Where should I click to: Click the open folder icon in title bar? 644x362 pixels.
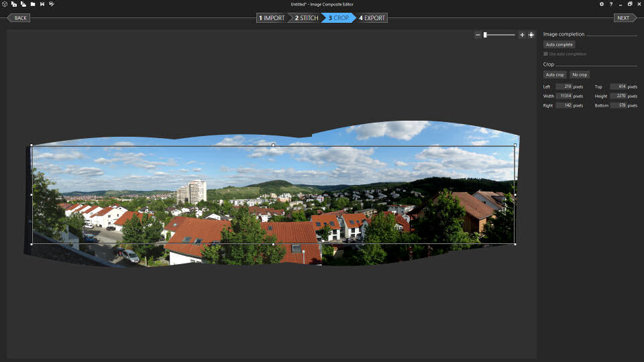coord(32,4)
